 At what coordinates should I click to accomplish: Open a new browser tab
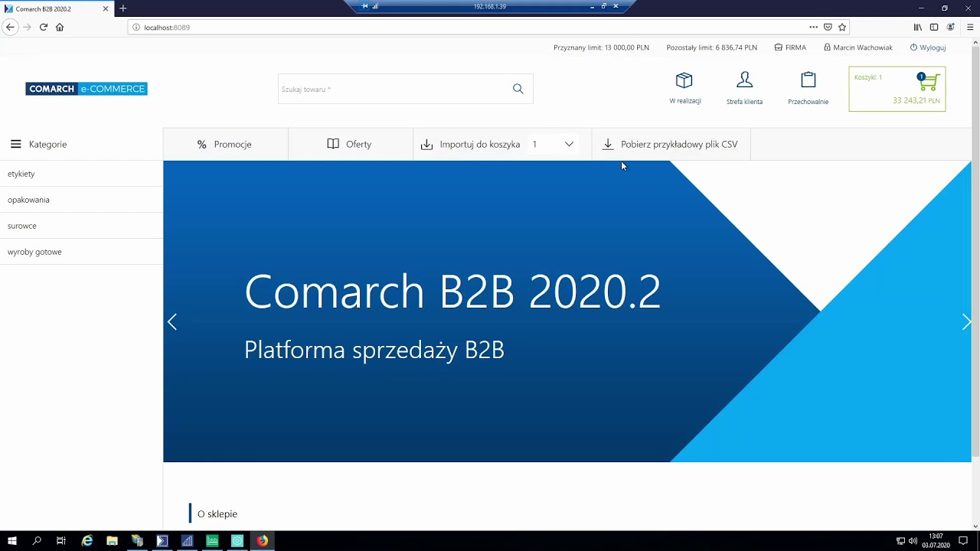point(122,8)
